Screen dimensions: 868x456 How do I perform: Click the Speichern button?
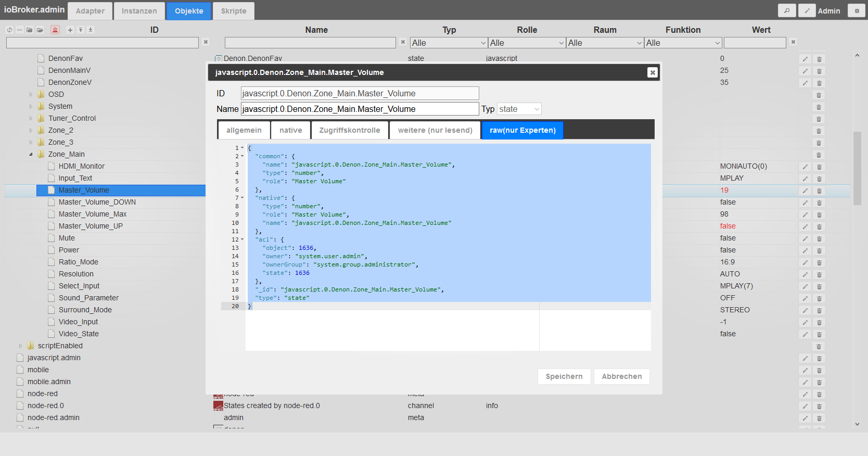click(564, 376)
